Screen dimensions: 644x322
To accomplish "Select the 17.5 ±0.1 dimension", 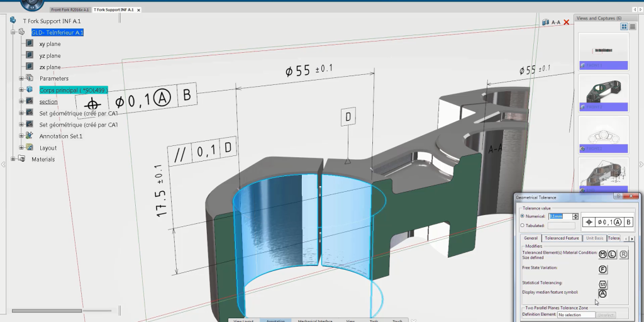I will (x=162, y=191).
